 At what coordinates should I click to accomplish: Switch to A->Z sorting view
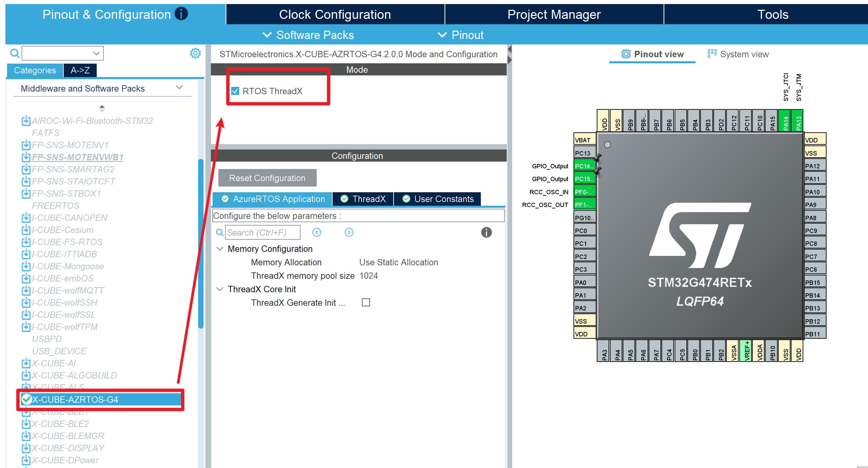click(x=80, y=70)
